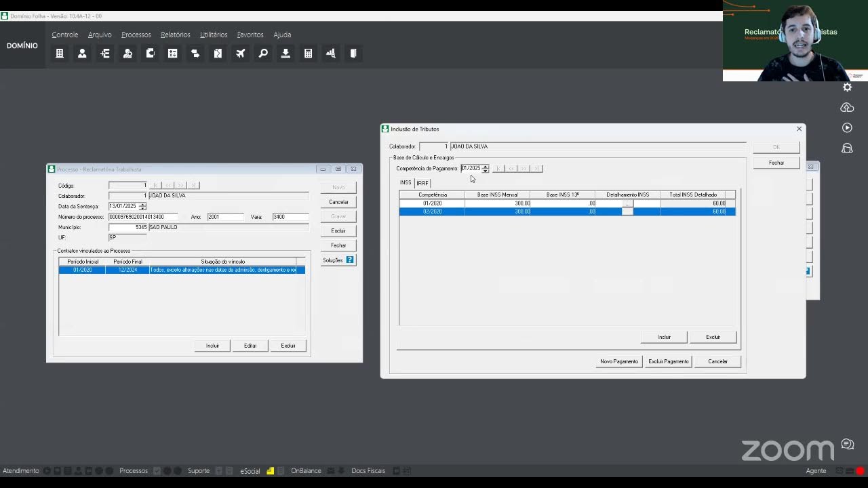Click the cloud upload icon on the right sidebar

[x=847, y=108]
